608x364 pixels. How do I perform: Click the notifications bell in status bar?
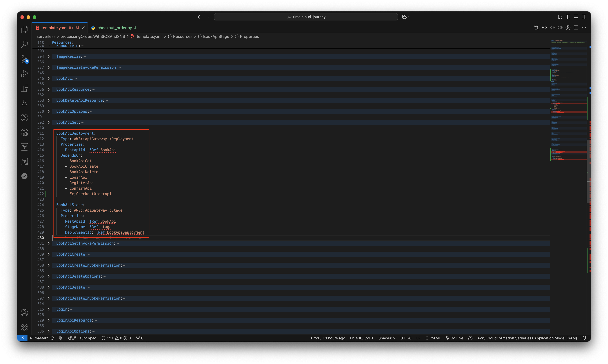point(584,338)
